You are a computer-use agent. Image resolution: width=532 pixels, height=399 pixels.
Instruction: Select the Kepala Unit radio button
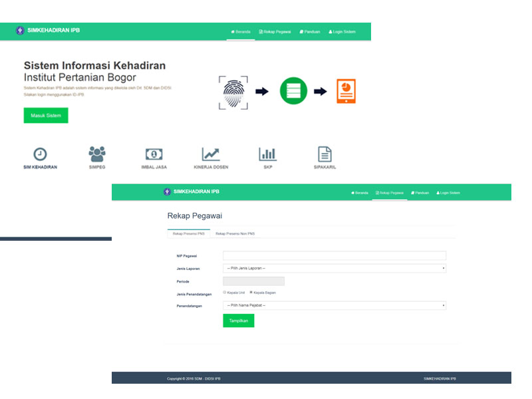pos(224,293)
